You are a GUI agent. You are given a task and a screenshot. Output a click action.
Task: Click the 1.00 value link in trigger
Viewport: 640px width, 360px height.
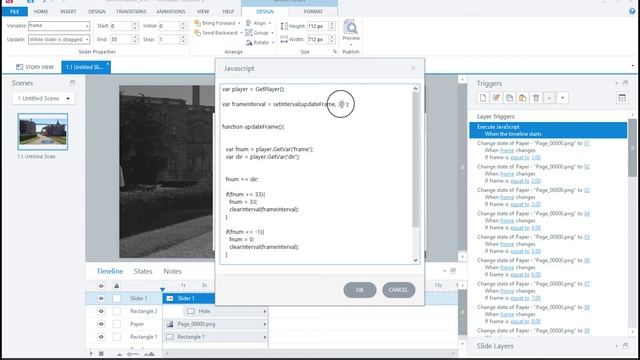click(x=536, y=157)
